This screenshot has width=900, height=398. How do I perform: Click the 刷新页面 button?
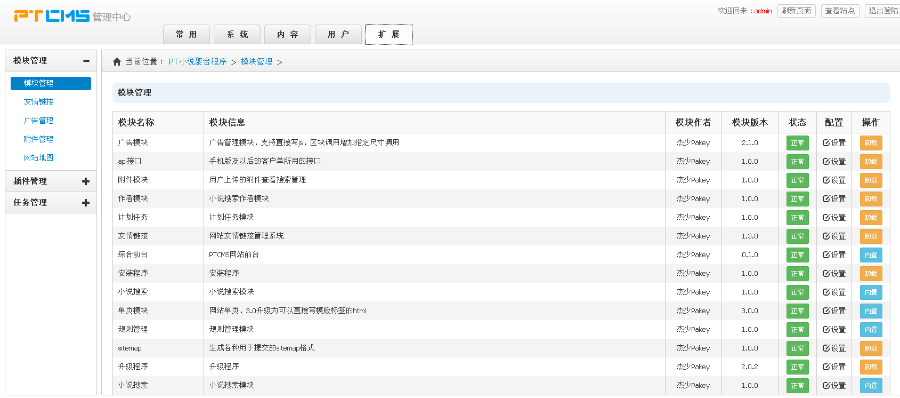[796, 11]
